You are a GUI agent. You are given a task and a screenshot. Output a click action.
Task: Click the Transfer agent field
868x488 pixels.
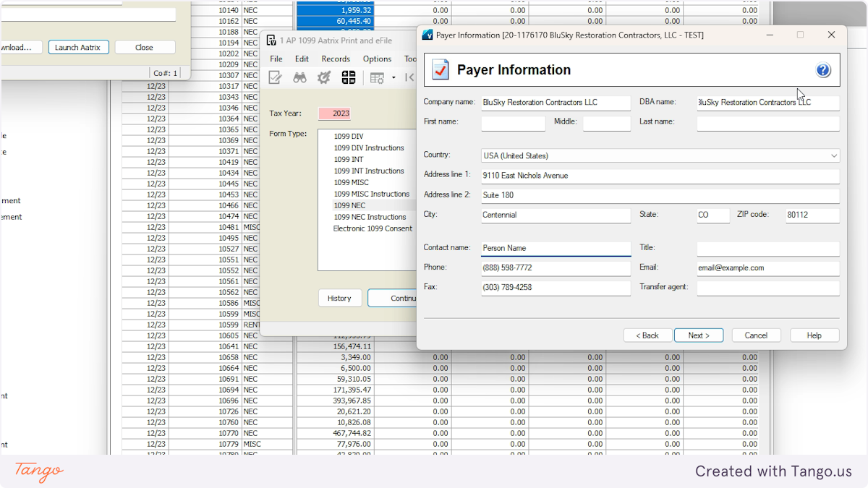point(768,288)
